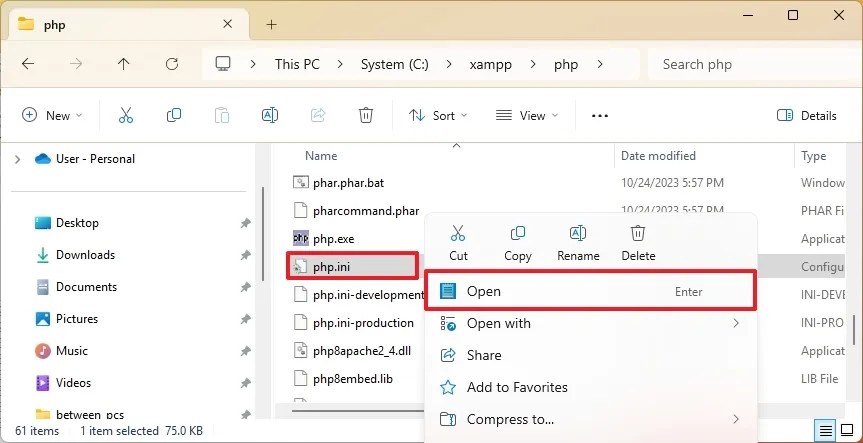Click the Cut icon in the toolbar
Image resolution: width=863 pixels, height=443 pixels.
click(126, 115)
